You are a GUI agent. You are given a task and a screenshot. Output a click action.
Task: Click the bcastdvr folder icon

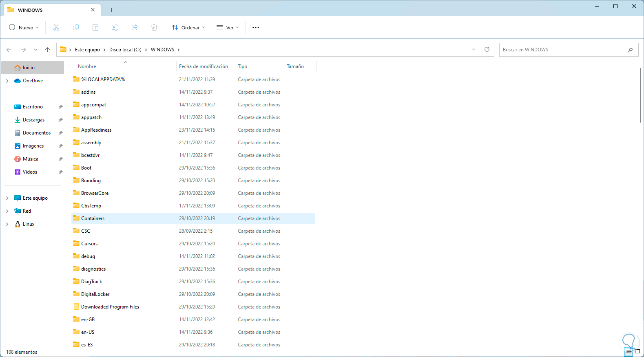[76, 155]
